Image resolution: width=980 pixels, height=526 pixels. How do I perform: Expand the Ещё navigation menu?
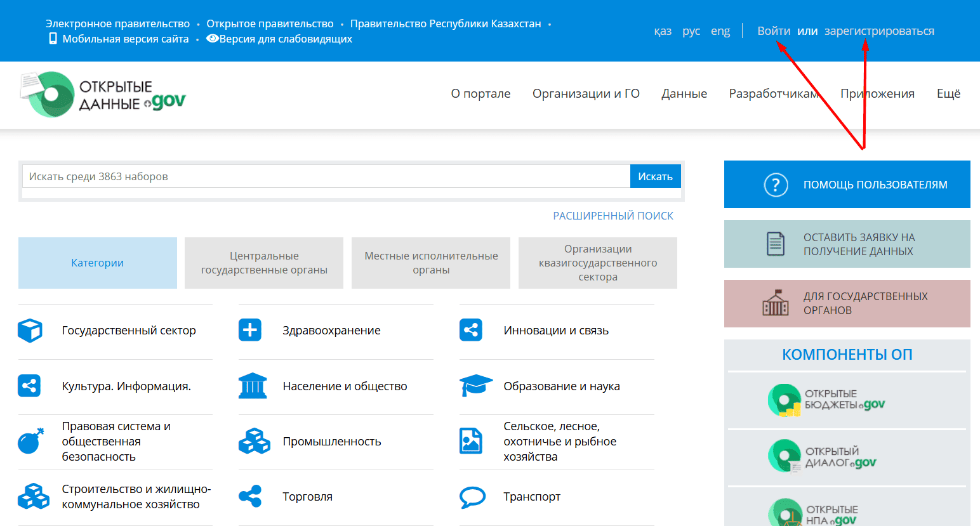(948, 93)
